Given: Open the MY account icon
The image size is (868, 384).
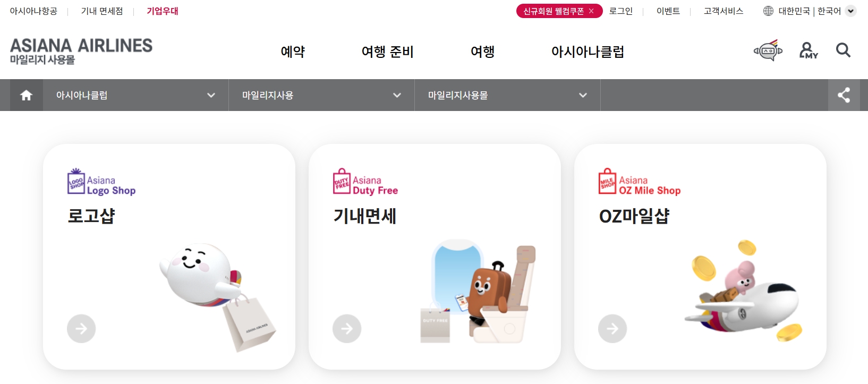Looking at the screenshot, I should coord(809,50).
